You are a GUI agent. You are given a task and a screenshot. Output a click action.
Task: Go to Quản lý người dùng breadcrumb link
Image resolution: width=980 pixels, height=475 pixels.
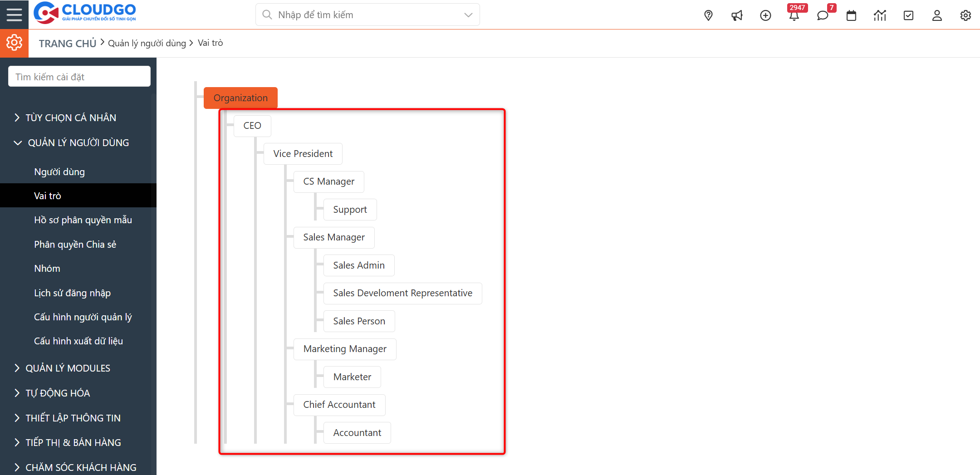pos(147,43)
